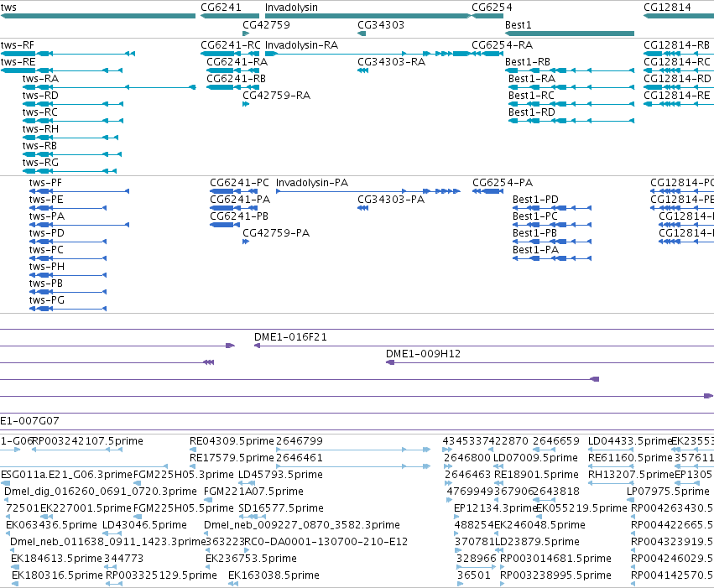Select transcript CG6254-RA

(x=503, y=45)
